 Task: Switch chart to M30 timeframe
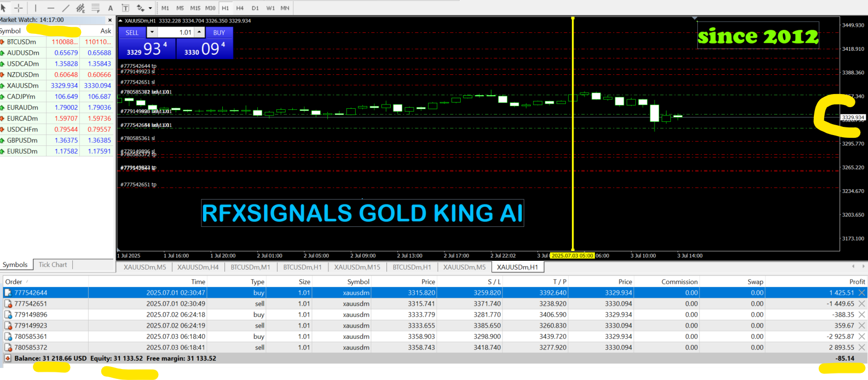[210, 8]
